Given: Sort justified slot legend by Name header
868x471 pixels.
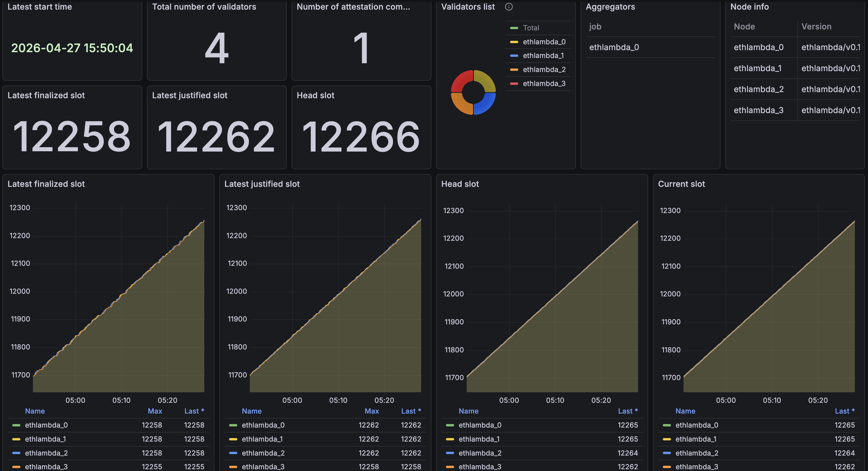Looking at the screenshot, I should coord(251,411).
